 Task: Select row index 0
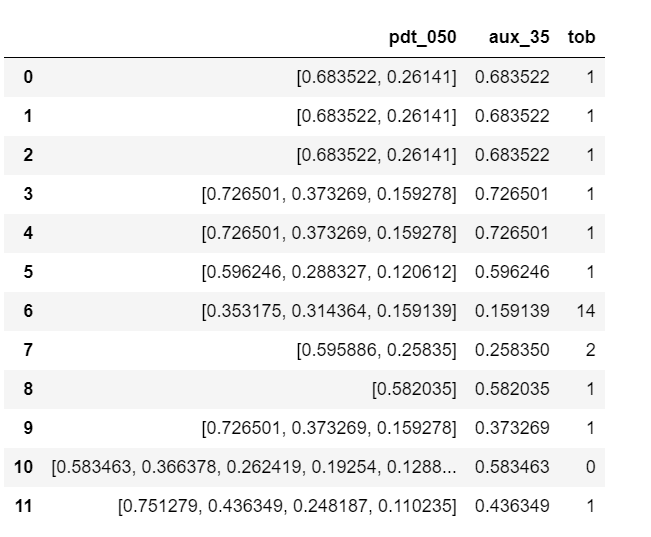(28, 77)
